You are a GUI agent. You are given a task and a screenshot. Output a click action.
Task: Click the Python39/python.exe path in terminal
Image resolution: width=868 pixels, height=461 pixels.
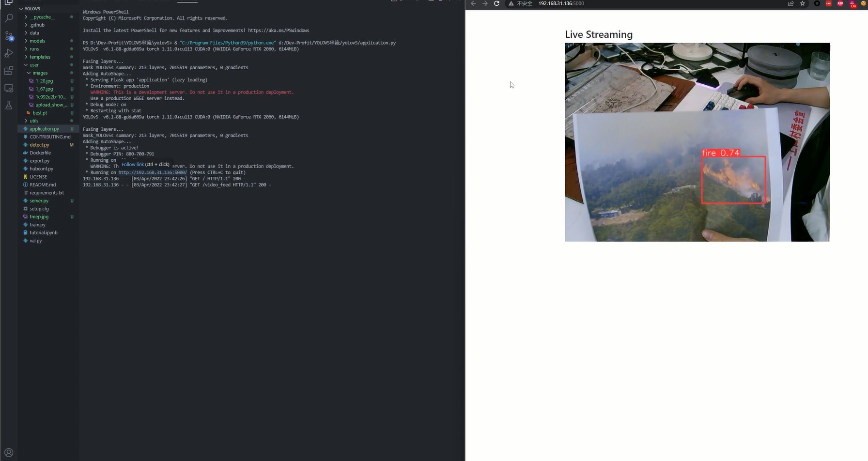click(x=228, y=43)
